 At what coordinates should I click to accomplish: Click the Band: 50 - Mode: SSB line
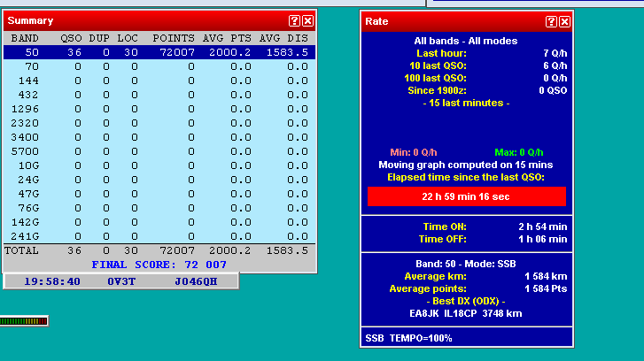[x=466, y=264]
